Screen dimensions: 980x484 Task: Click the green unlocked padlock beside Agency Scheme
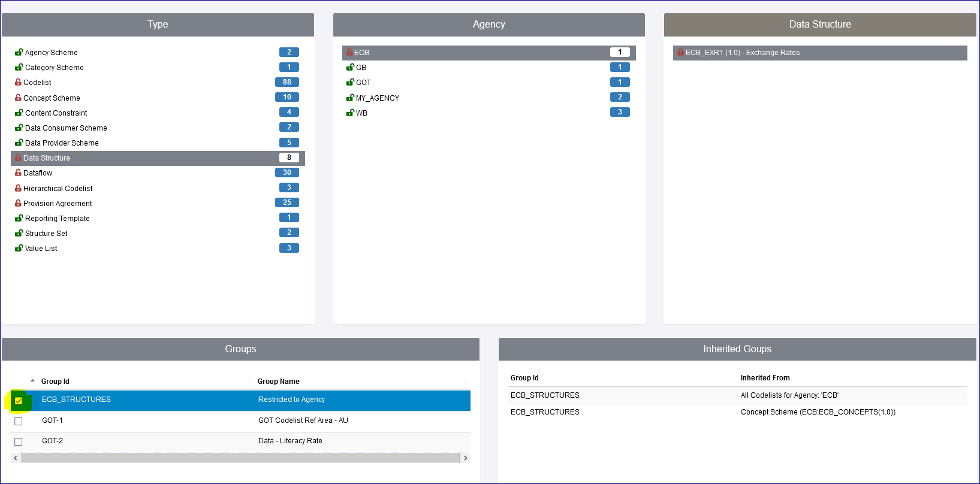click(x=19, y=52)
